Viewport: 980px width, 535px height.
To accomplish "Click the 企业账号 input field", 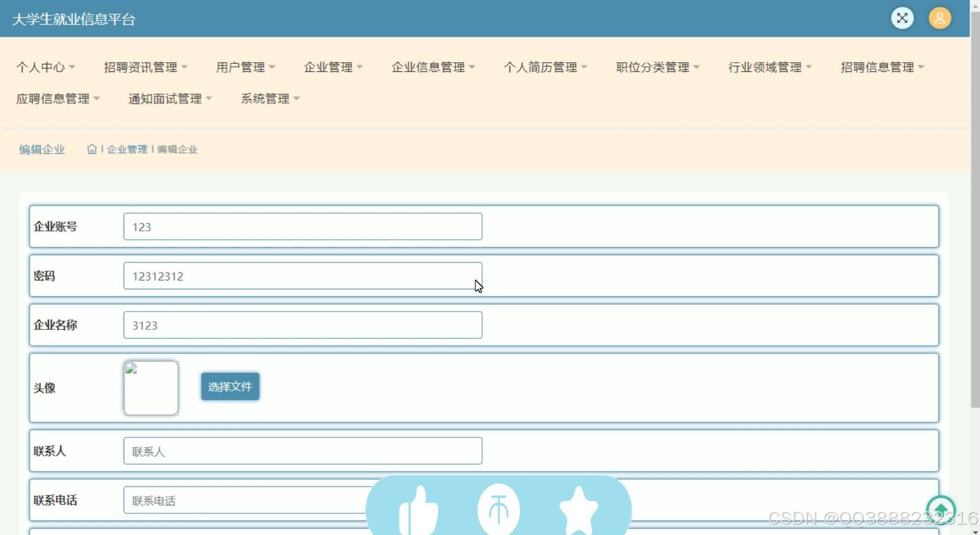I will point(303,226).
